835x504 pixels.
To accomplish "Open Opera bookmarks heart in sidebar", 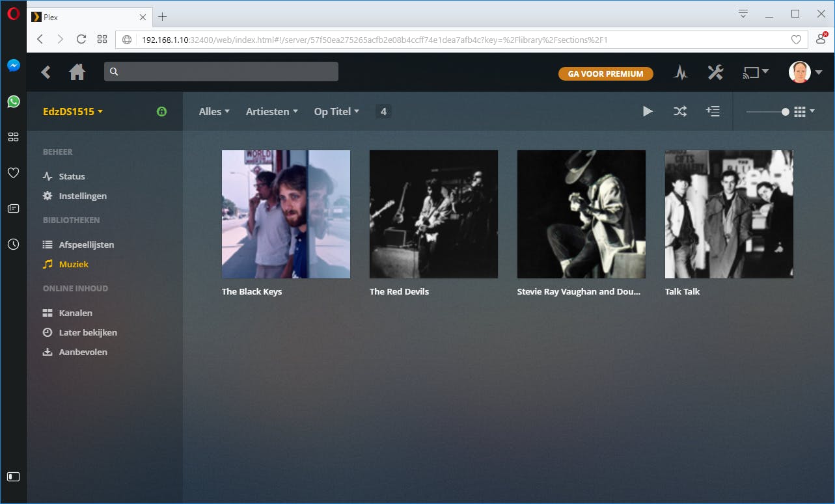I will (13, 173).
